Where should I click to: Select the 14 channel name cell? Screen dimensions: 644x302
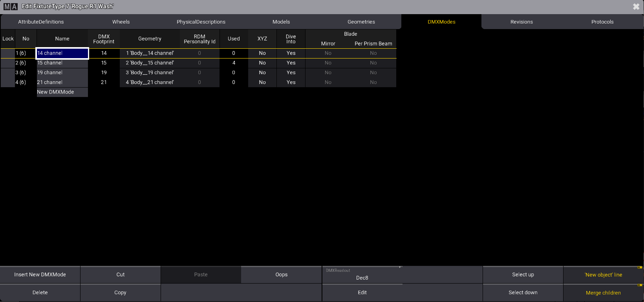tap(62, 53)
